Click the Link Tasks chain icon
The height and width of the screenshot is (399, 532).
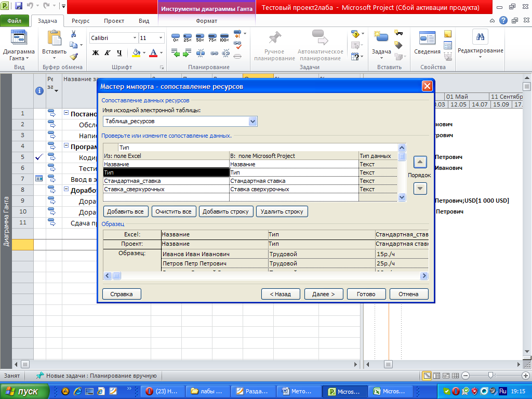pos(214,54)
